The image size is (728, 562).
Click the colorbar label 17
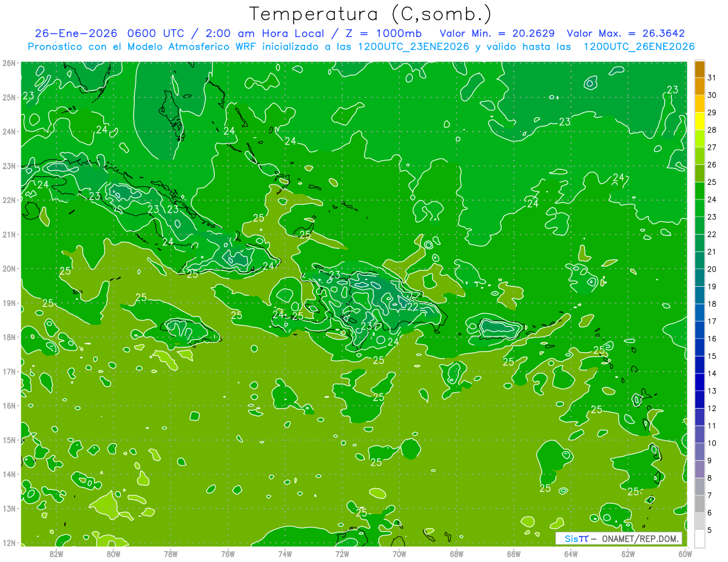click(x=712, y=321)
